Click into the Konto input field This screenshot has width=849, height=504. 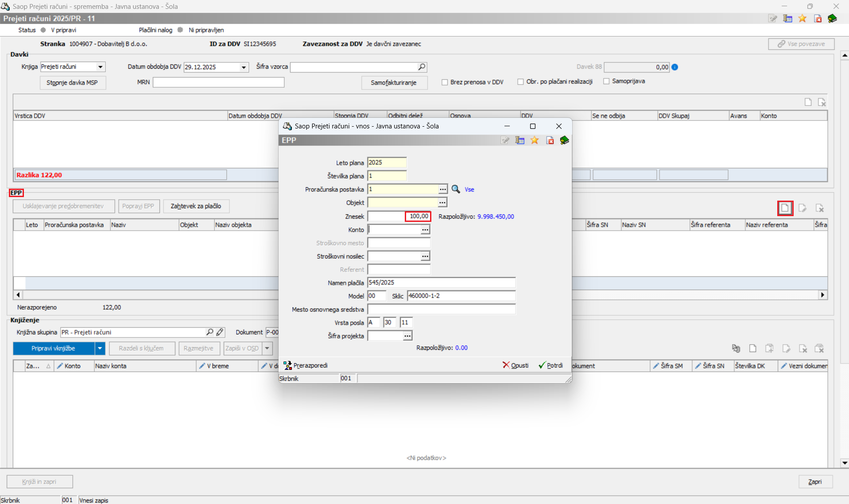pos(394,229)
